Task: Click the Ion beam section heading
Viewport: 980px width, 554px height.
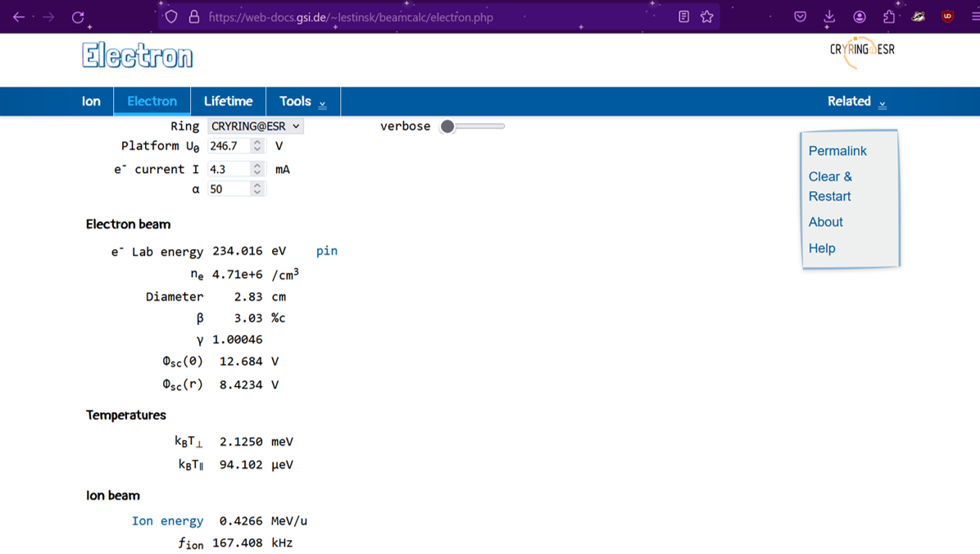Action: (113, 496)
